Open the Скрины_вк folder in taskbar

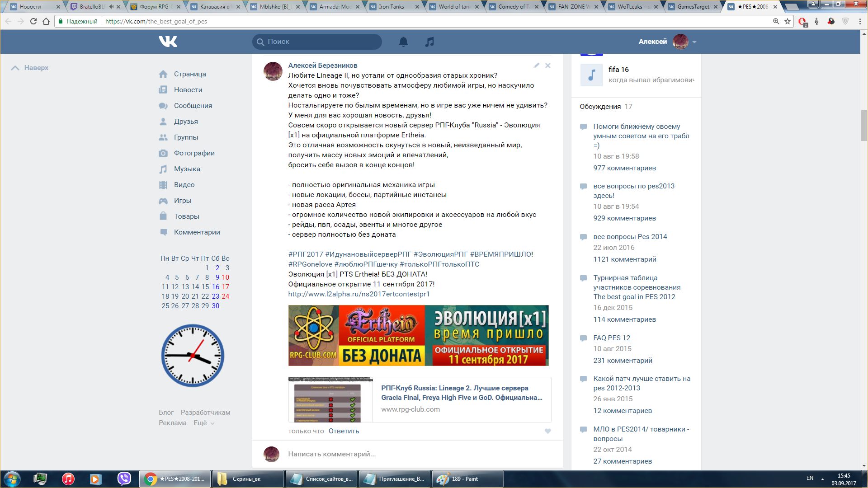coord(248,479)
